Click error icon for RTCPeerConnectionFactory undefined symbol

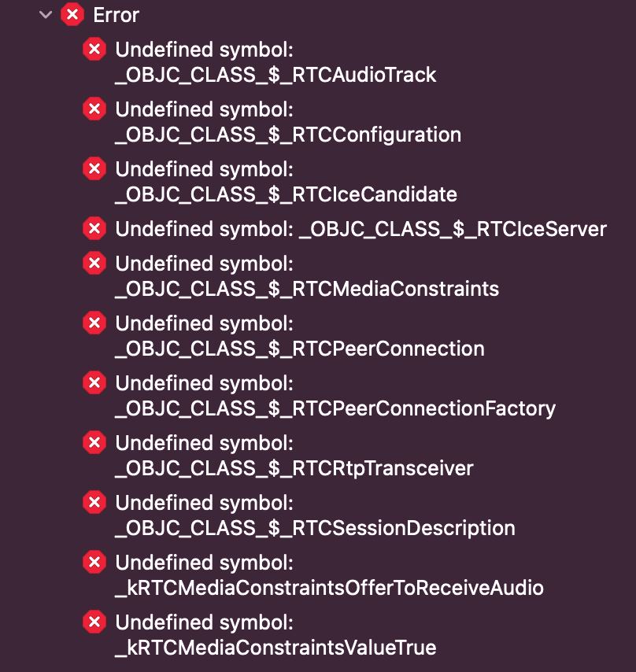94,383
